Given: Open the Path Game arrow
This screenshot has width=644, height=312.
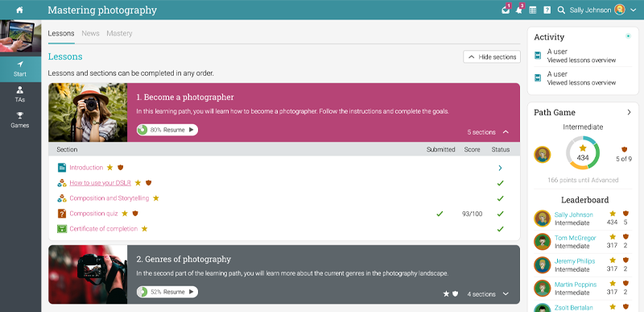Looking at the screenshot, I should (x=629, y=112).
